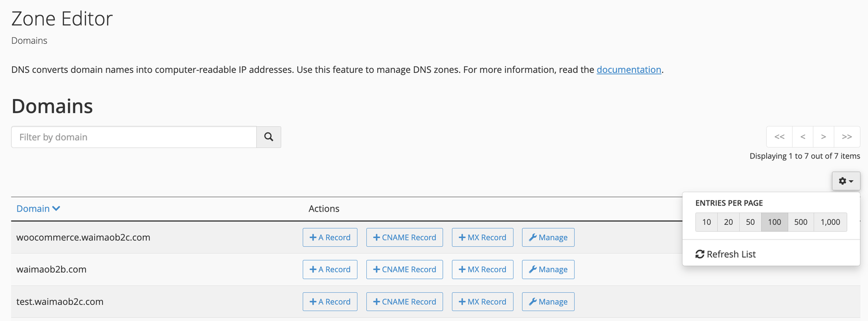Open the gear settings dropdown
Screen dimensions: 868x321
coord(845,181)
